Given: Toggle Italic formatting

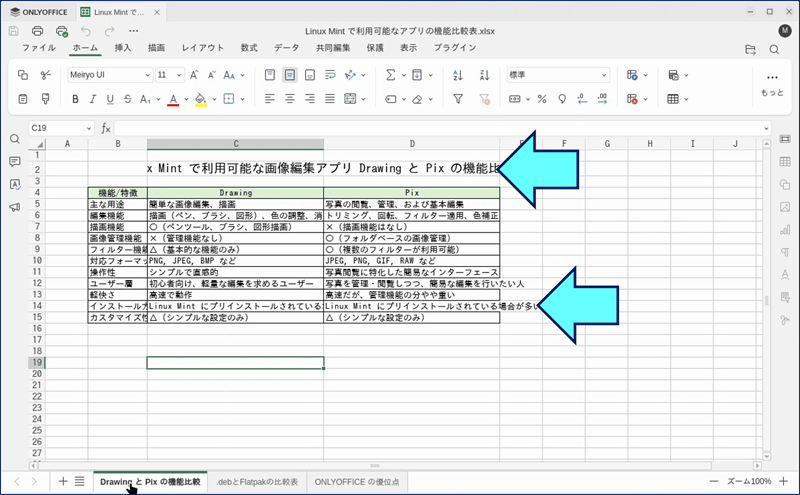Looking at the screenshot, I should click(x=92, y=99).
